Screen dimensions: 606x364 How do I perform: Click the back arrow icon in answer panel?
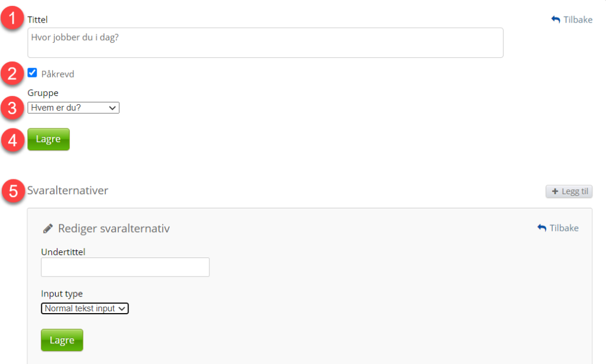[x=541, y=228]
